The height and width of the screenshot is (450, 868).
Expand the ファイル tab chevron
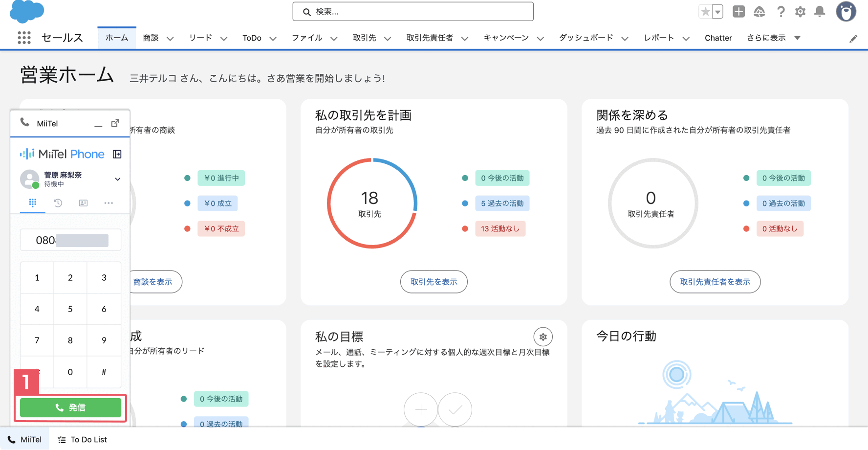pos(334,38)
